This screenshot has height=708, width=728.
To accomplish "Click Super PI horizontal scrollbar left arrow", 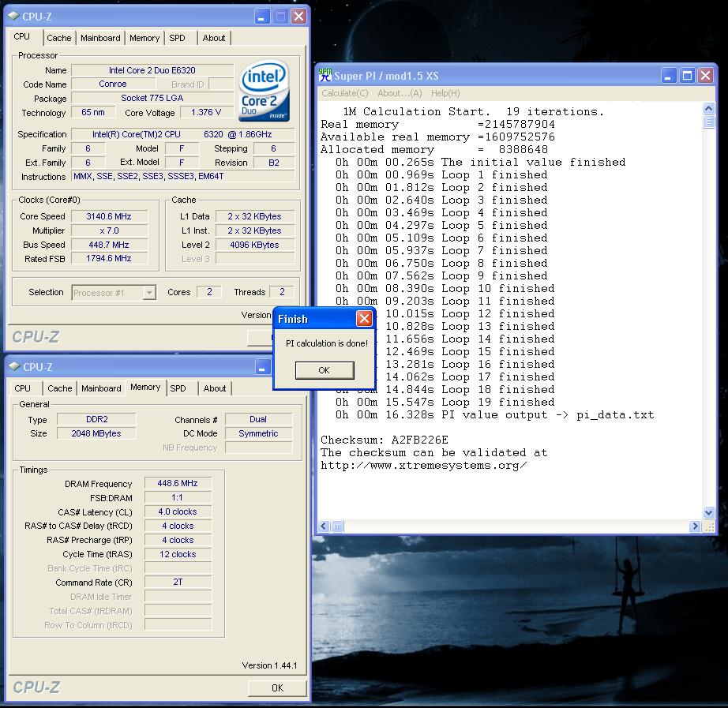I will 324,526.
